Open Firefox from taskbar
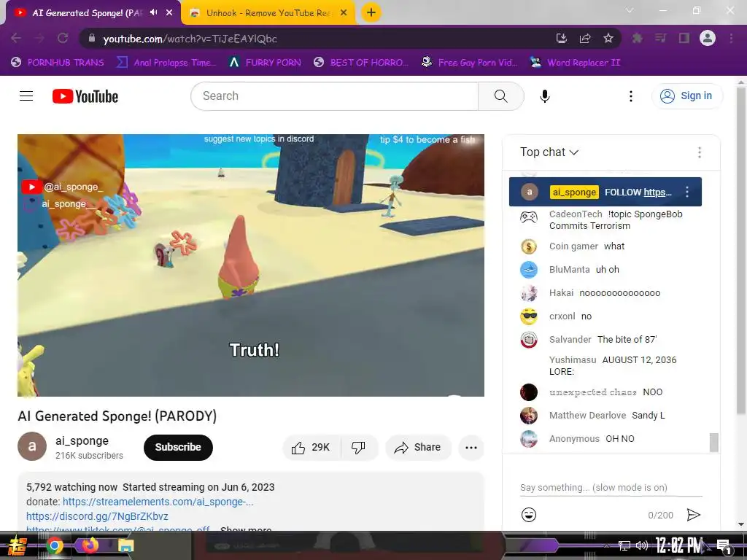The width and height of the screenshot is (747, 560). tap(90, 545)
